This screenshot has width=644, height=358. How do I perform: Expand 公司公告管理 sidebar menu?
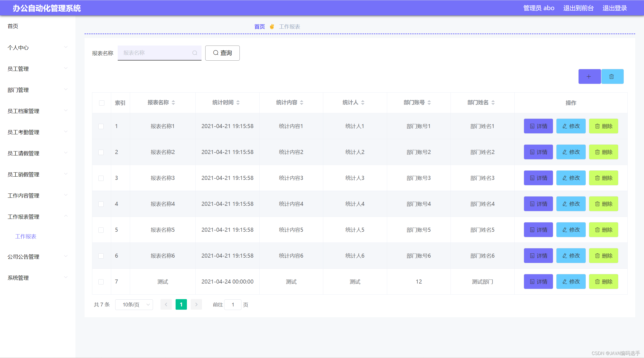(38, 257)
